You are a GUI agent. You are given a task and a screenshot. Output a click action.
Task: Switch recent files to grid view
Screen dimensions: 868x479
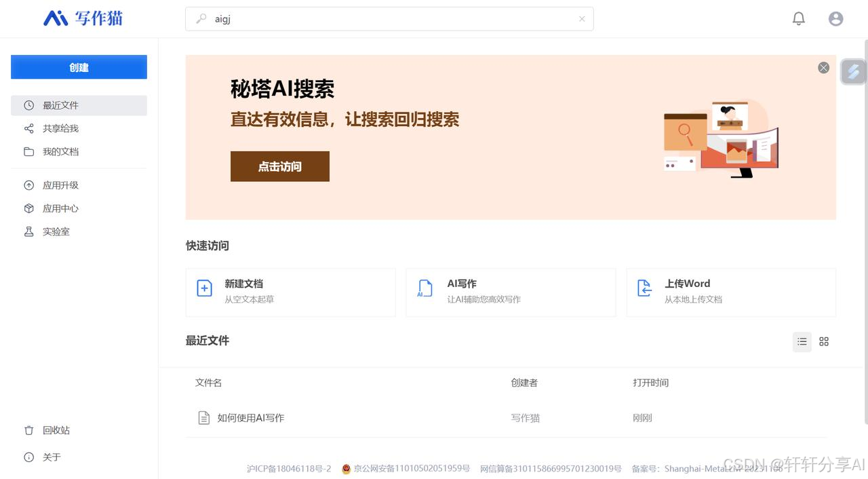[x=824, y=341]
